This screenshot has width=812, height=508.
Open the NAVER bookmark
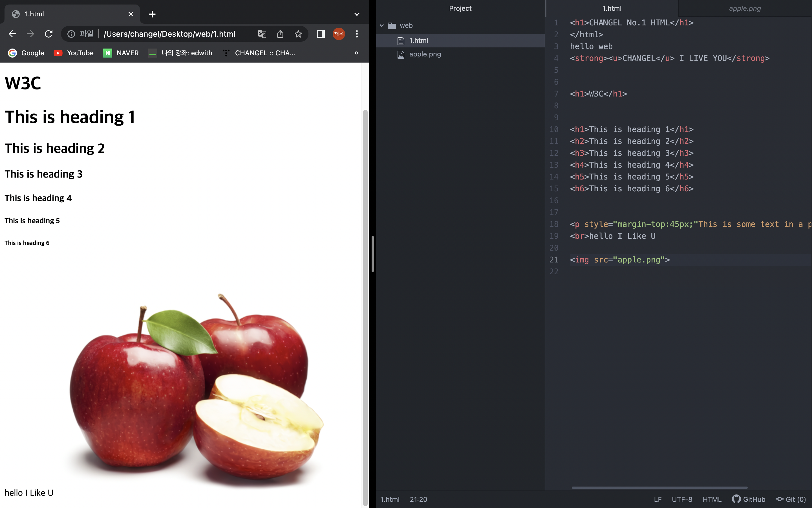121,53
